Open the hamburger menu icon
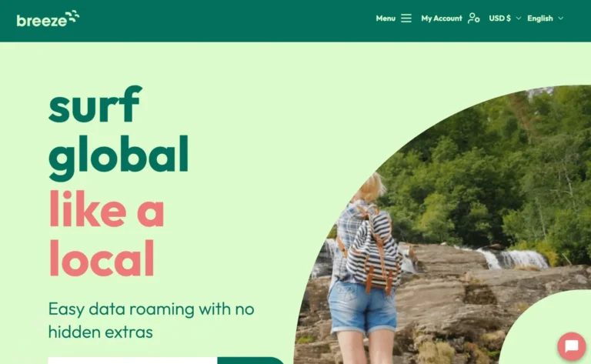The width and height of the screenshot is (591, 364). click(x=406, y=18)
